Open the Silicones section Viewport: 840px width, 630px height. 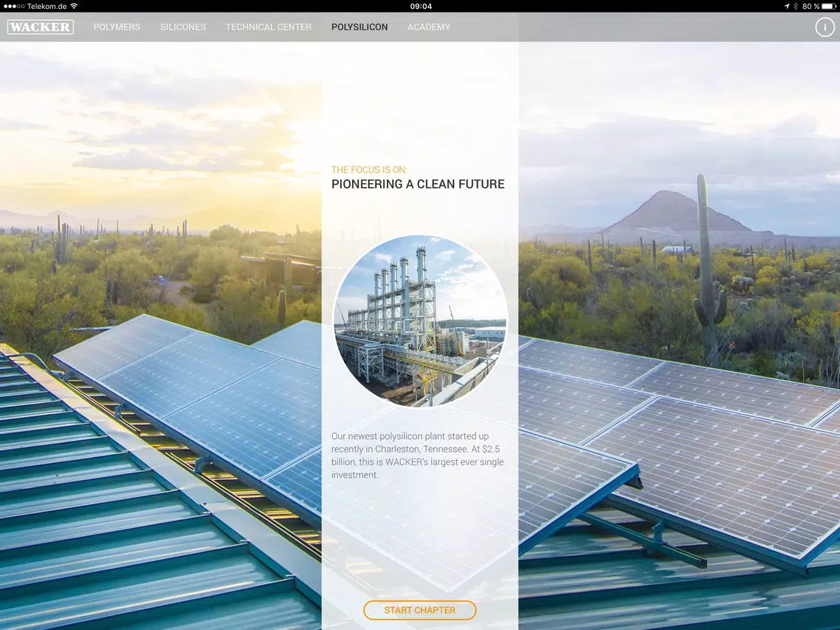[x=183, y=27]
